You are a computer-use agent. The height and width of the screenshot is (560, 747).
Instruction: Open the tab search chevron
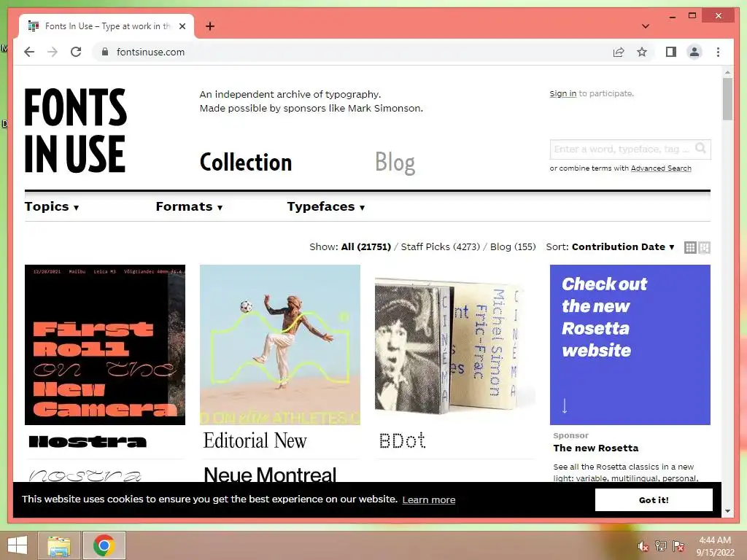[645, 26]
